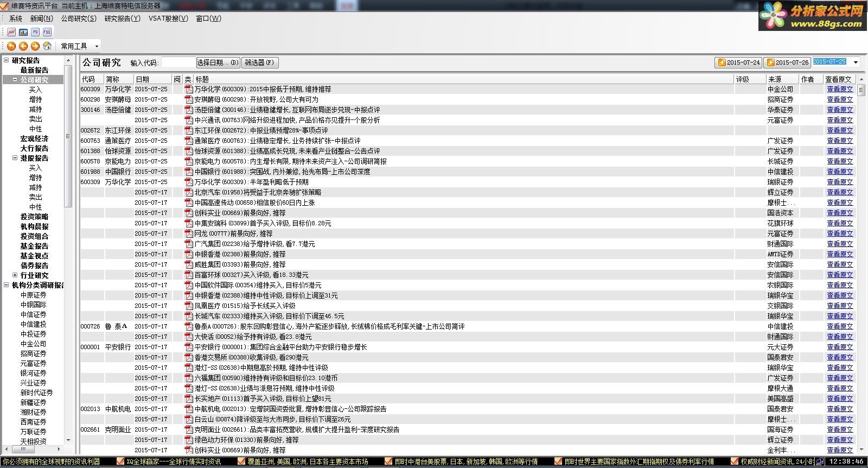This screenshot has width=868, height=468.
Task: Open the 选择日期 dropdown button
Action: coord(218,63)
